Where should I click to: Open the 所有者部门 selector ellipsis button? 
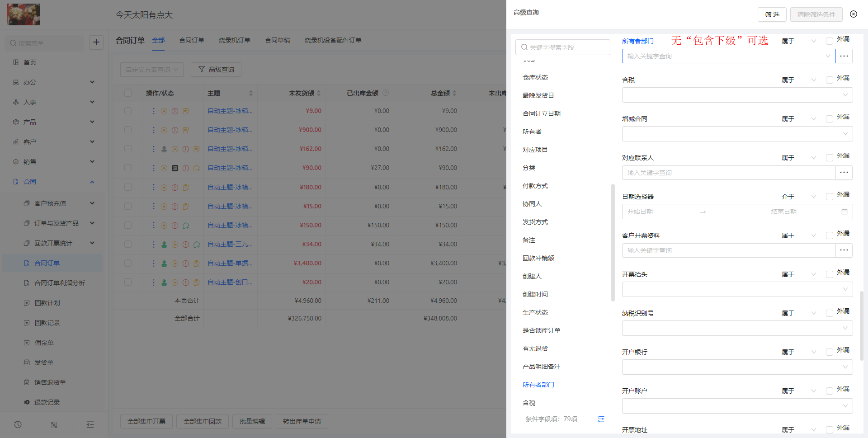coord(844,56)
